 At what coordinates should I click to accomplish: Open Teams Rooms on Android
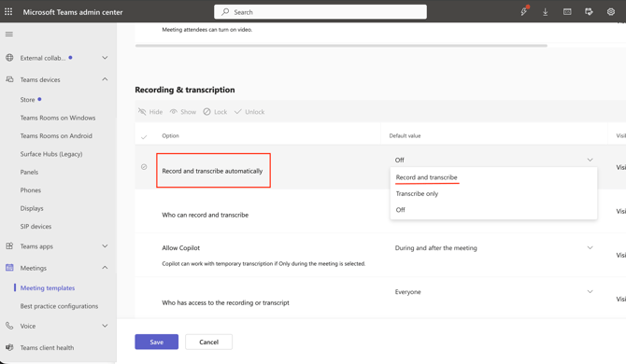(x=56, y=136)
